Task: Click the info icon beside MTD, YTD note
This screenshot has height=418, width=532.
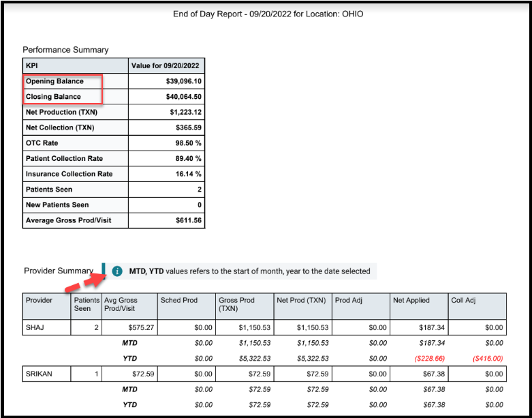Action: (117, 271)
